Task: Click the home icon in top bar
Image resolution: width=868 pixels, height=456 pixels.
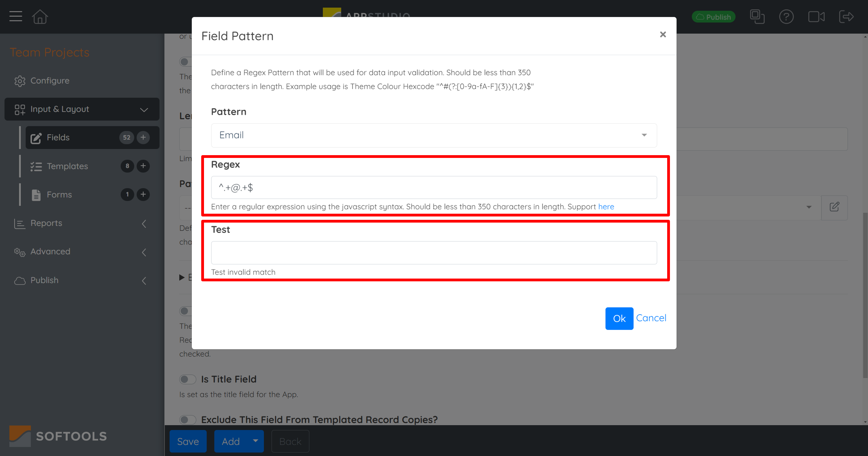Action: [40, 17]
